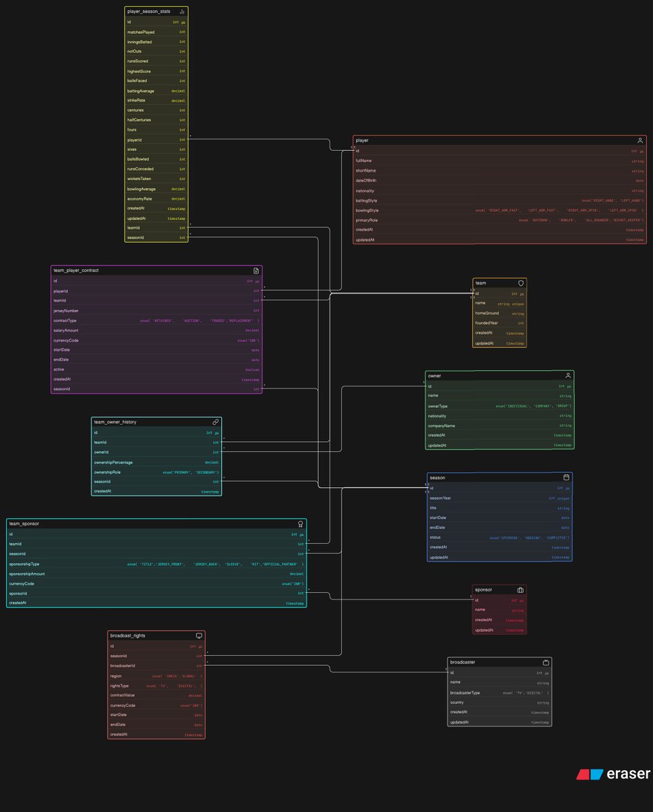Click the document icon on team_player_contract header
The image size is (653, 812).
(256, 270)
